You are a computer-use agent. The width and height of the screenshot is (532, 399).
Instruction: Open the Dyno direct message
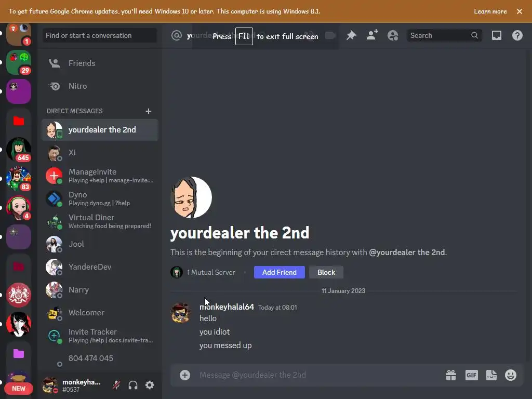click(x=100, y=198)
